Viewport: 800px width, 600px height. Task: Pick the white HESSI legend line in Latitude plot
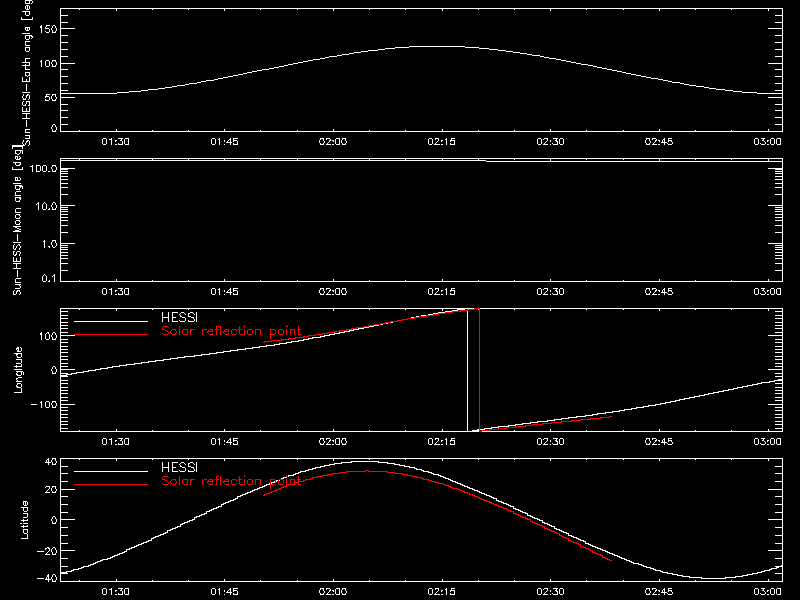click(111, 471)
